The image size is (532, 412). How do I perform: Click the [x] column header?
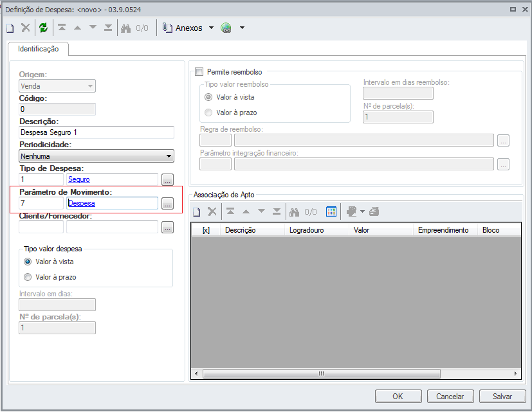point(206,230)
